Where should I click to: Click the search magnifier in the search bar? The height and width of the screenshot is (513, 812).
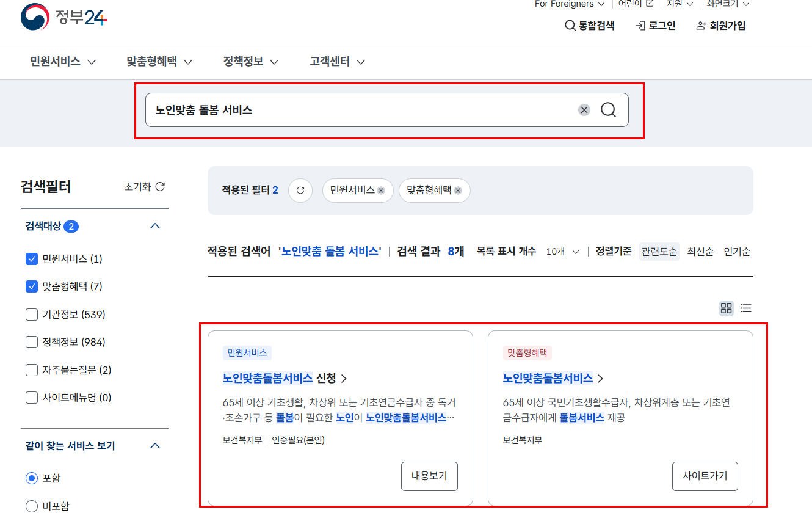pos(607,110)
